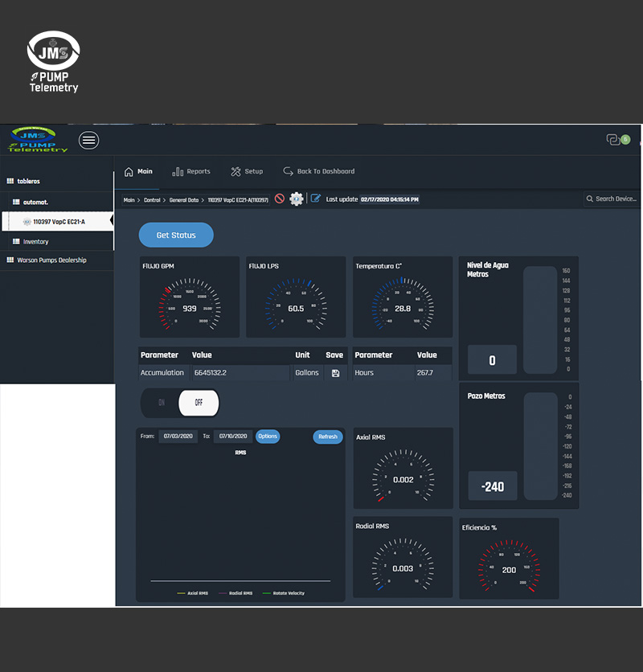Refresh the RMS chart
The height and width of the screenshot is (672, 643).
pos(328,436)
